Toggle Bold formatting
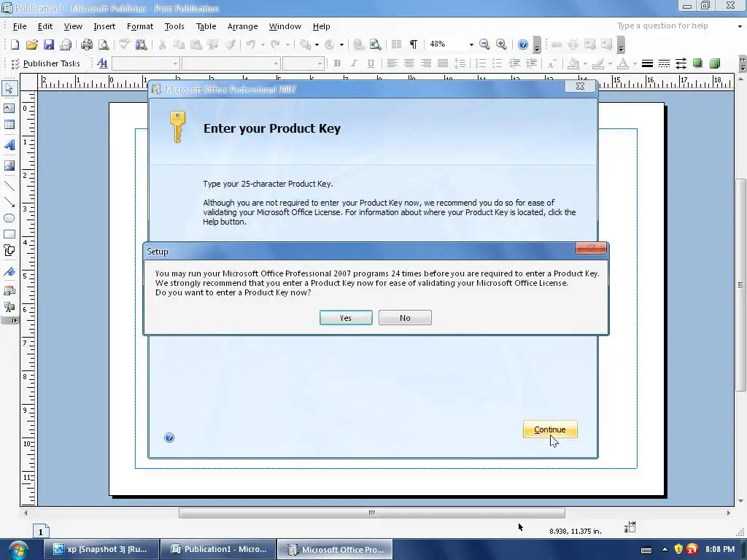Screen dimensions: 747x560 (337, 63)
